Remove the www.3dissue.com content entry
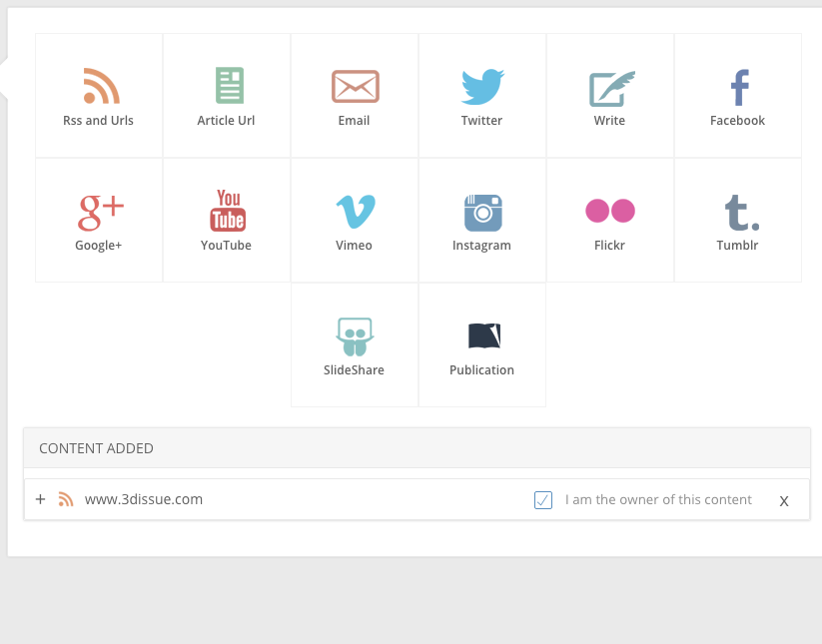The width and height of the screenshot is (822, 644). point(784,501)
